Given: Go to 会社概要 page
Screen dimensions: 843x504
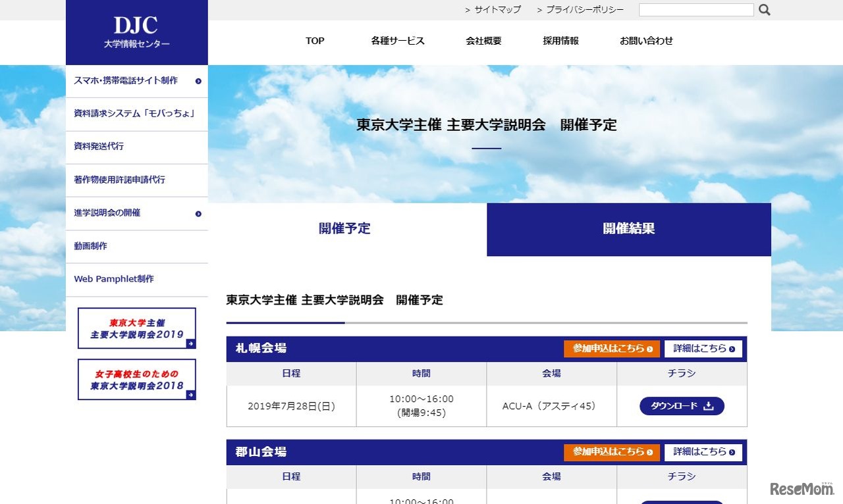Looking at the screenshot, I should 483,41.
